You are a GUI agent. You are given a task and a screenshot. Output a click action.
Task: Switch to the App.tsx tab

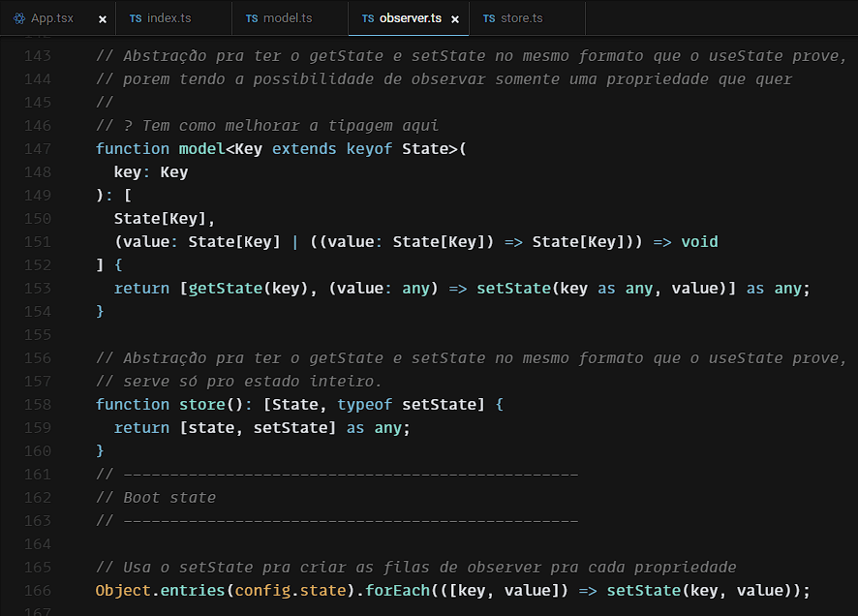(x=51, y=18)
